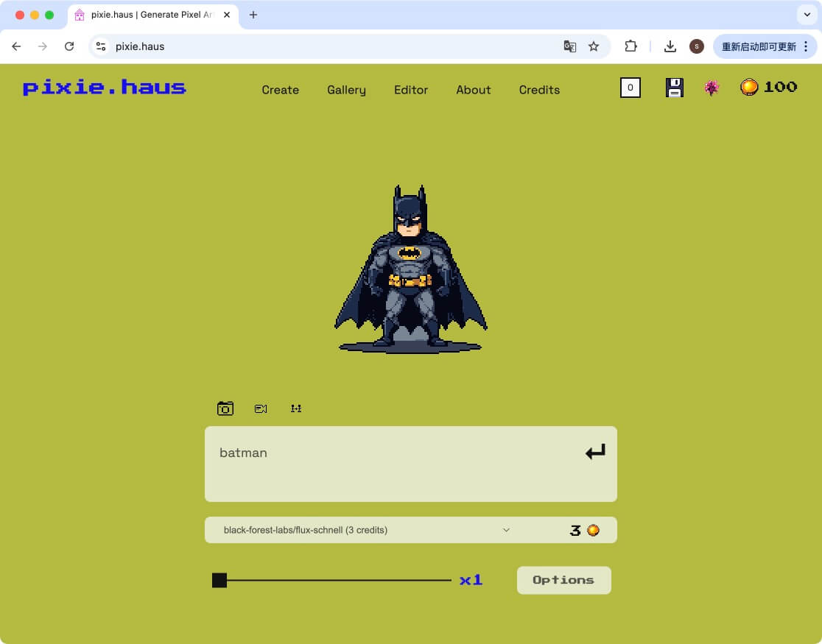Open the flux-schnell model dropdown
Viewport: 822px width, 644px height.
pos(367,530)
